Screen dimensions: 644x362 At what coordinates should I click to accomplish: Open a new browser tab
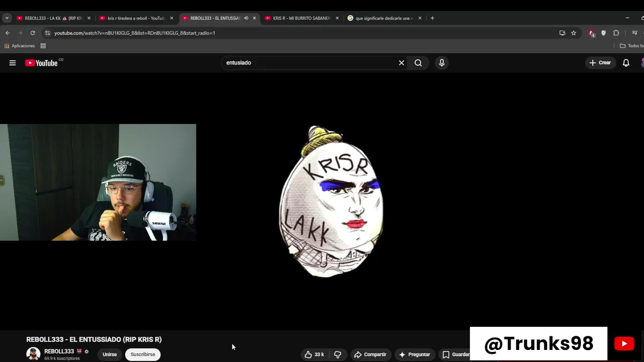[x=432, y=18]
